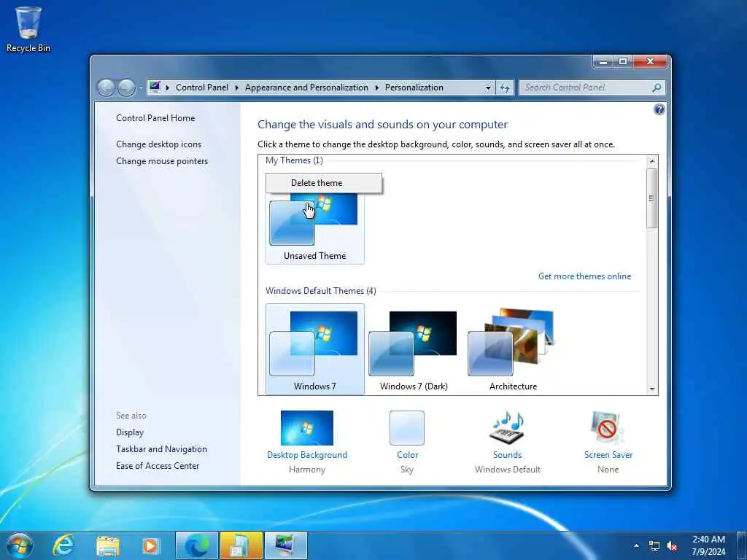Launch Windows Media Player from taskbar
Screen dimensions: 747x560
(151, 545)
